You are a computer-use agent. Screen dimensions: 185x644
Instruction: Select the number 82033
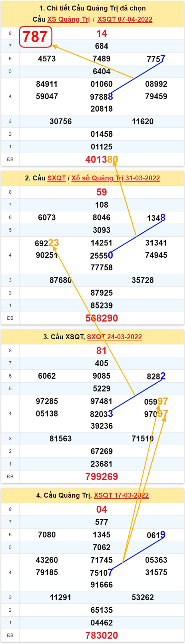coord(102,414)
